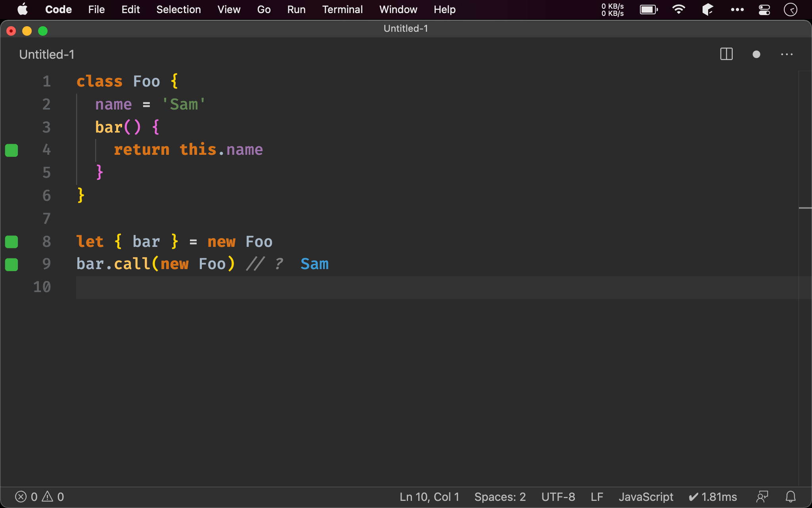The width and height of the screenshot is (812, 508).
Task: Open macOS Control Center toggles icon
Action: (x=764, y=10)
